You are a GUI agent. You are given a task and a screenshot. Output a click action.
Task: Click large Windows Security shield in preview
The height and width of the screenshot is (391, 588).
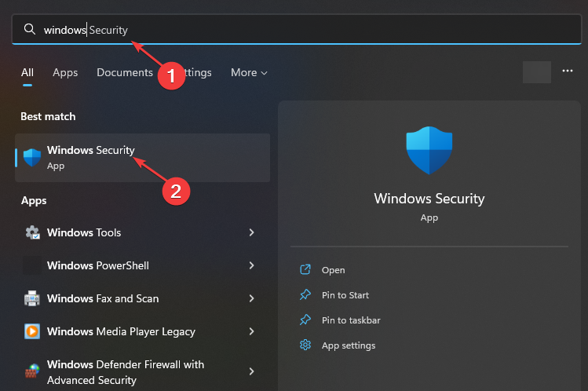point(429,150)
